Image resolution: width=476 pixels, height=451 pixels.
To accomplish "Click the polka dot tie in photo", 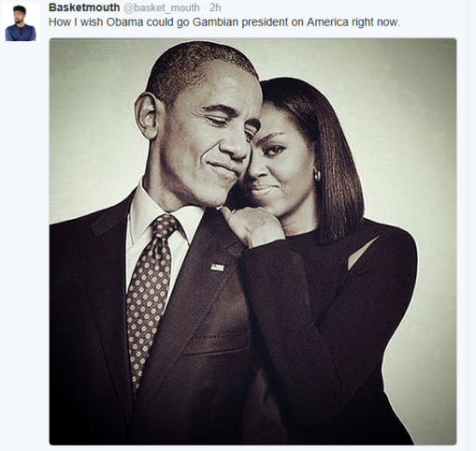I will pos(150,297).
